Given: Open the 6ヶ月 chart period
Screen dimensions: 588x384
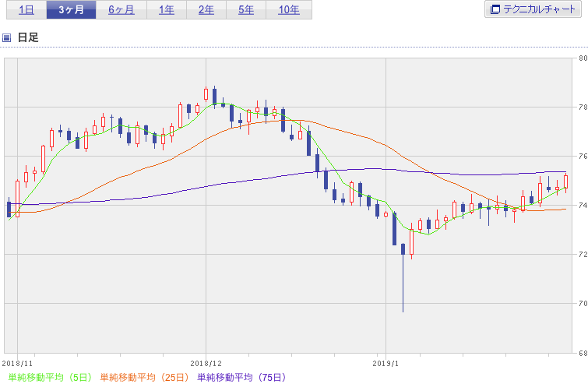Looking at the screenshot, I should pyautogui.click(x=121, y=10).
